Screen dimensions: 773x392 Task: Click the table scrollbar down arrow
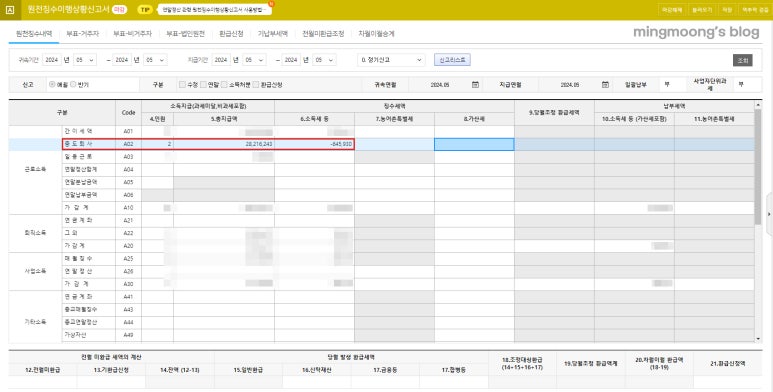tap(758, 339)
